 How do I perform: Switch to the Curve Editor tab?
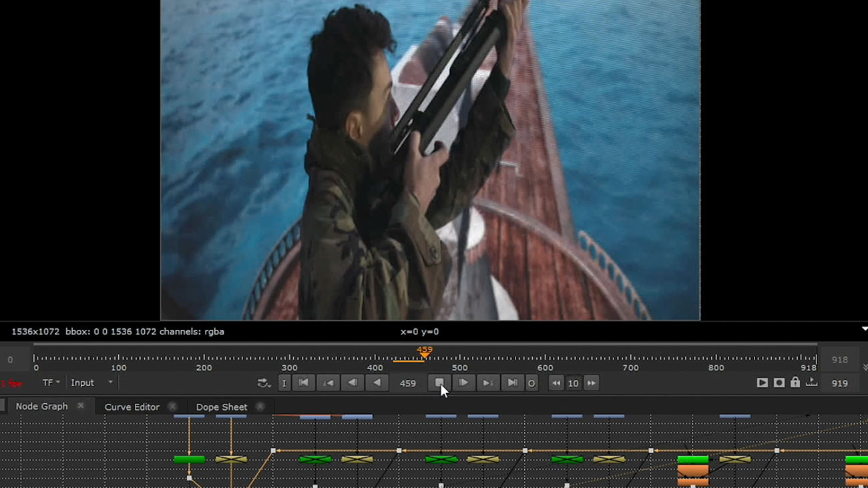click(x=132, y=407)
